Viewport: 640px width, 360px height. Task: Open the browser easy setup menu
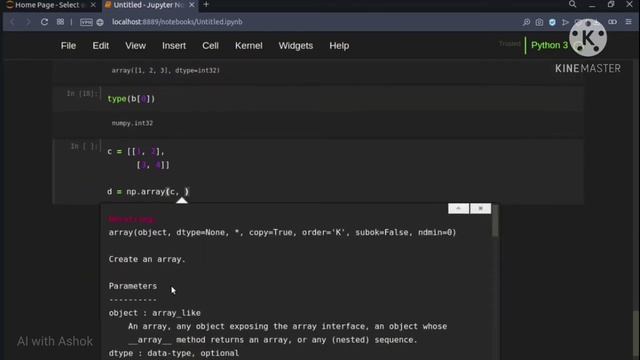click(629, 22)
